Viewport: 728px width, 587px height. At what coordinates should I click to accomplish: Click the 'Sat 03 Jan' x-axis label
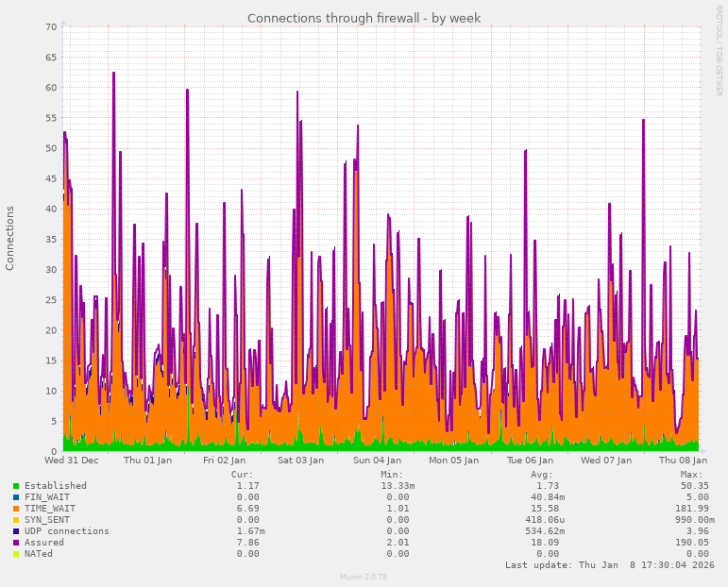tap(301, 461)
